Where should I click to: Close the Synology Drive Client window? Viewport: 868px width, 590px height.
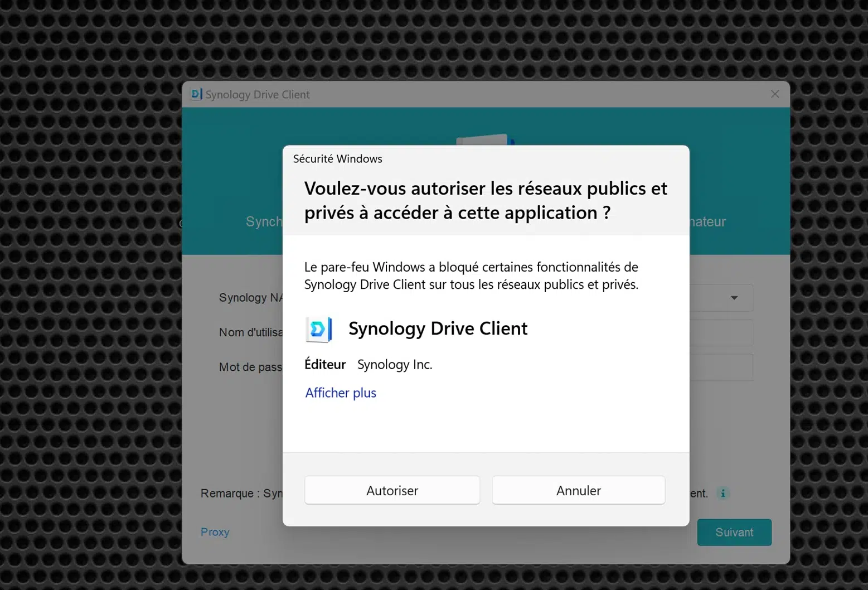click(775, 94)
